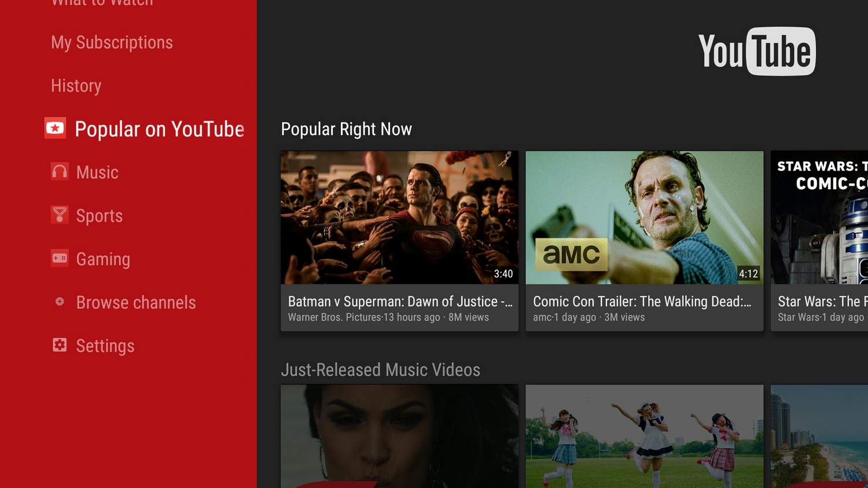Click the YouTube logo
Image resolution: width=868 pixels, height=488 pixels.
pos(757,51)
